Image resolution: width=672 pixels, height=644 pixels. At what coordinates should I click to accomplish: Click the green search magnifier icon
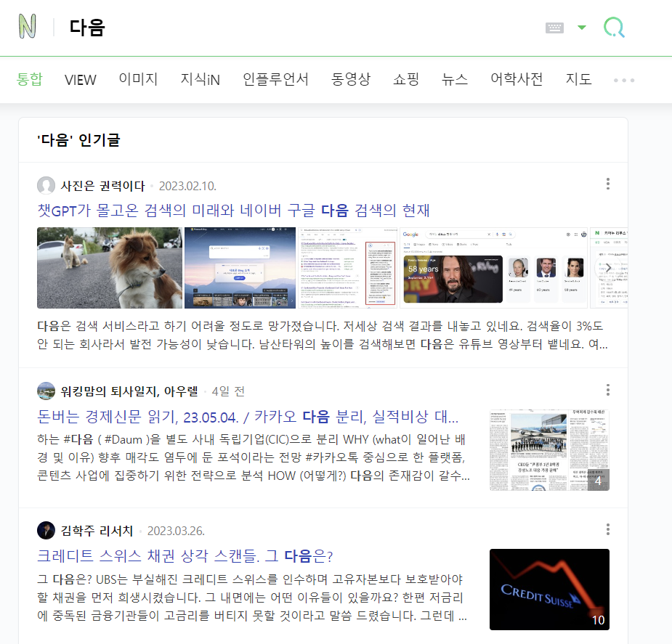click(x=614, y=28)
